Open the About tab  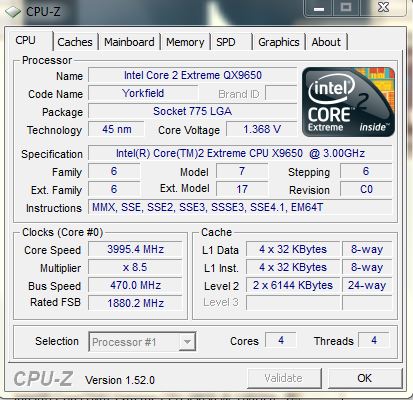(326, 42)
